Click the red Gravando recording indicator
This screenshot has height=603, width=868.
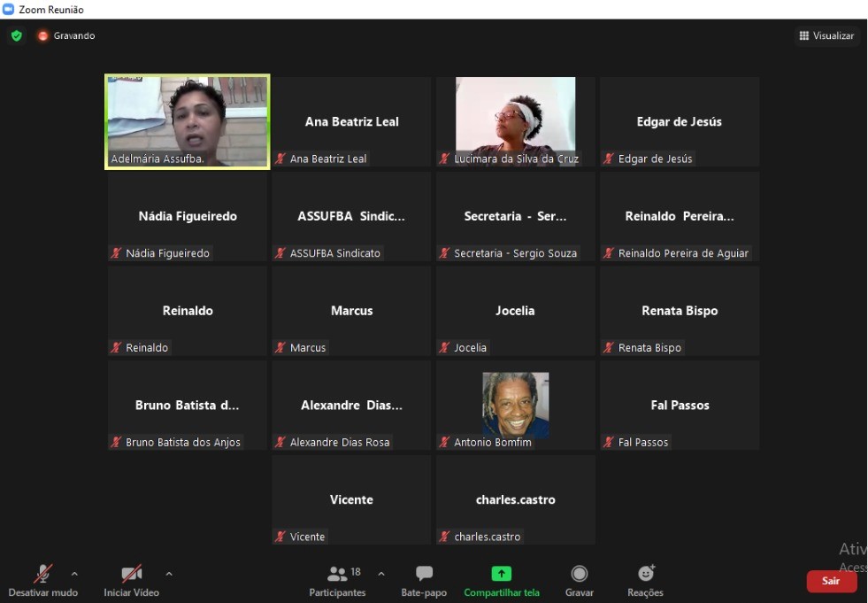42,35
